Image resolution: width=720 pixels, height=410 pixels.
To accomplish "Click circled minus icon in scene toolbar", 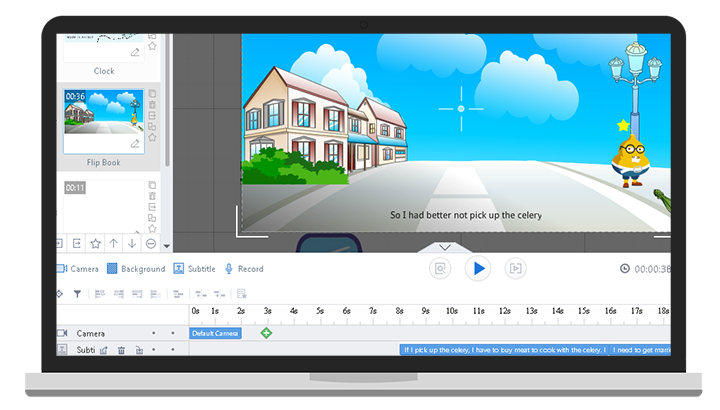I will pos(151,244).
